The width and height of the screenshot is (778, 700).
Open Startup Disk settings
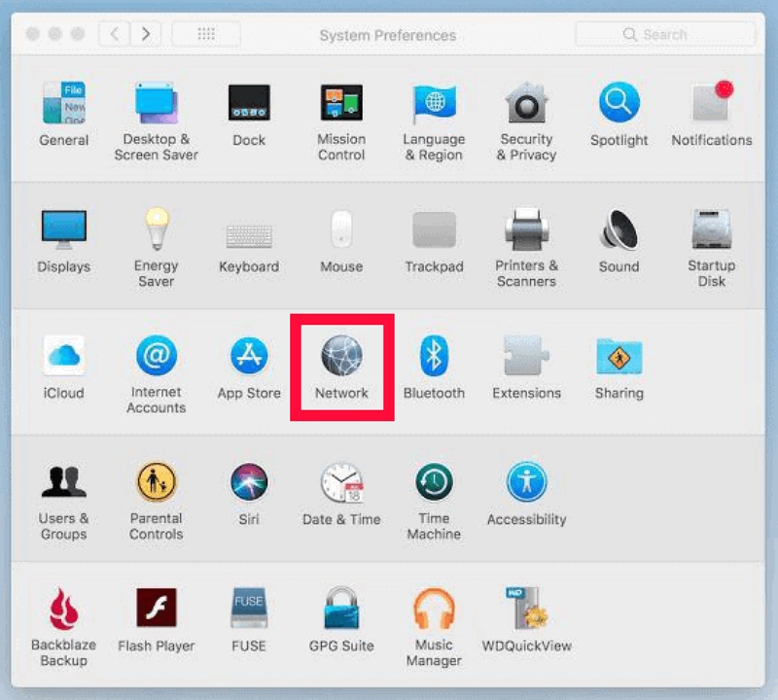coord(712,248)
